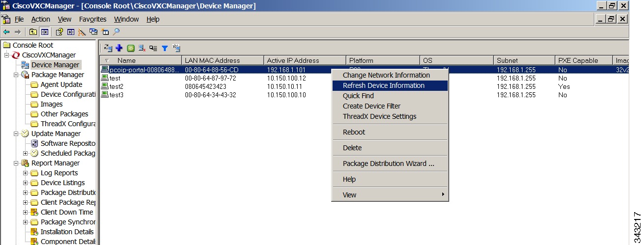
Task: Select the device row named test
Action: (x=364, y=78)
